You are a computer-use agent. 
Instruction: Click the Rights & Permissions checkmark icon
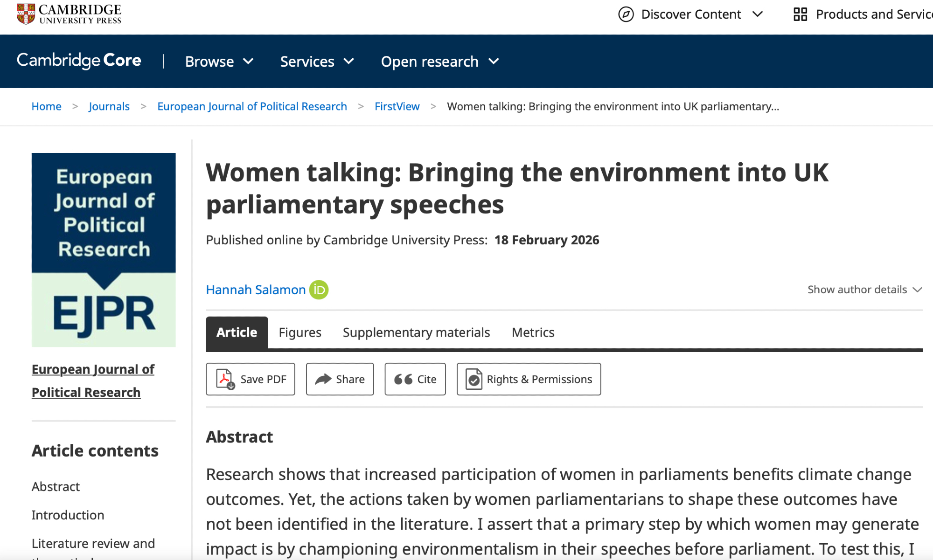[474, 379]
